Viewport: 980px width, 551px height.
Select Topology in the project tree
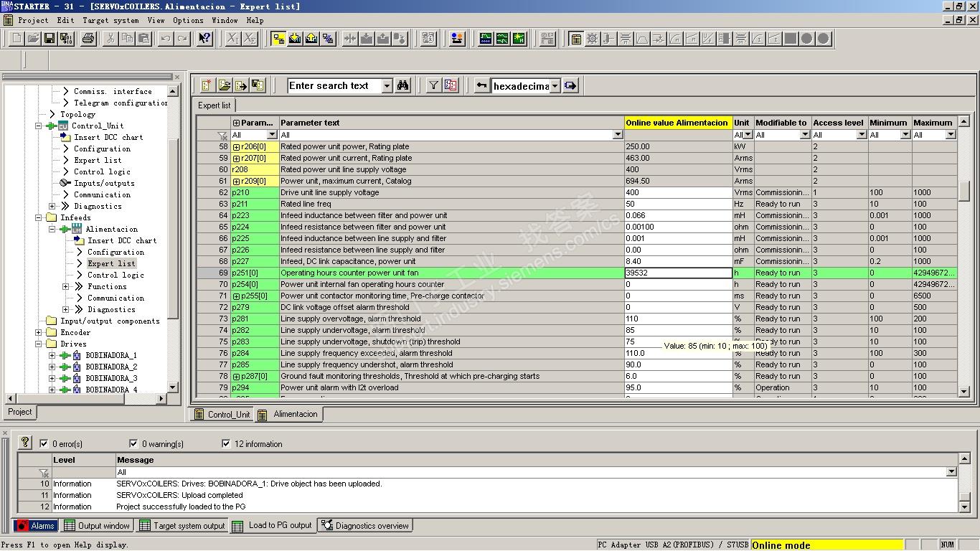click(77, 114)
